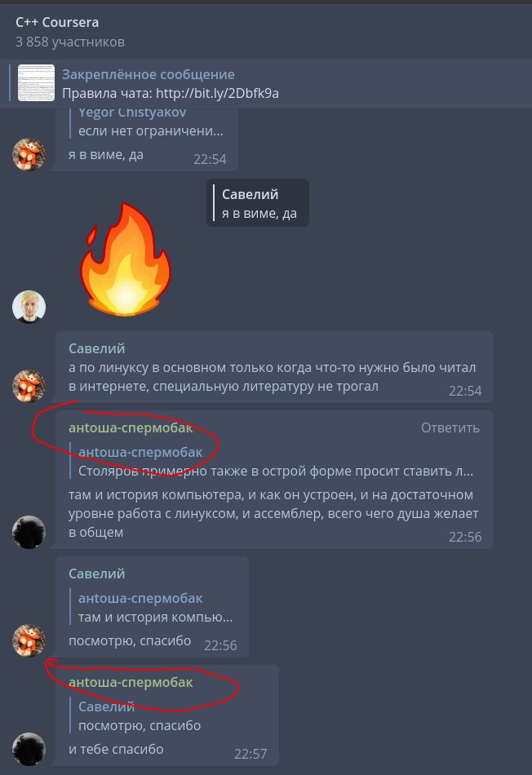Viewport: 532px width, 775px height.
Task: Click the Yegor Chistyakov quoted reply
Action: [x=150, y=123]
